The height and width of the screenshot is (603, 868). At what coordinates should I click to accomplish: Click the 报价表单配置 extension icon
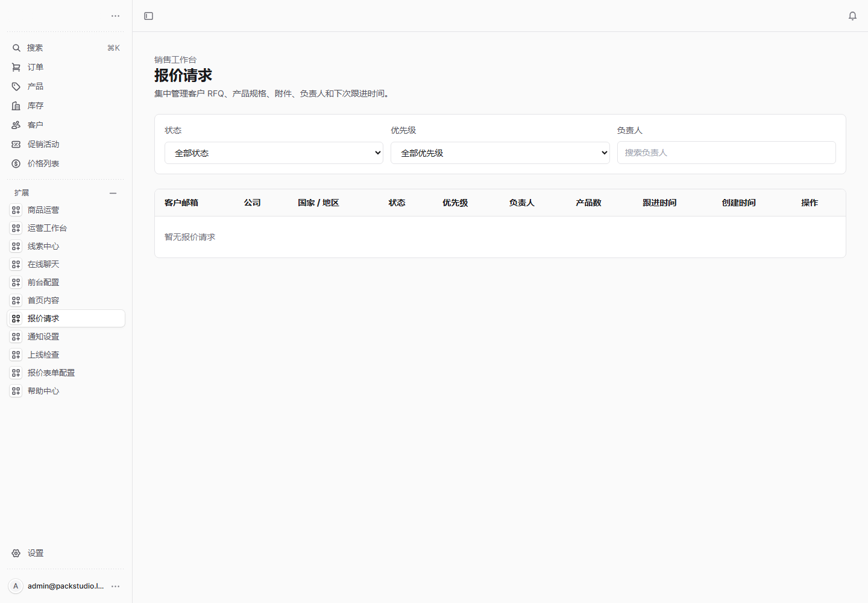pos(16,373)
